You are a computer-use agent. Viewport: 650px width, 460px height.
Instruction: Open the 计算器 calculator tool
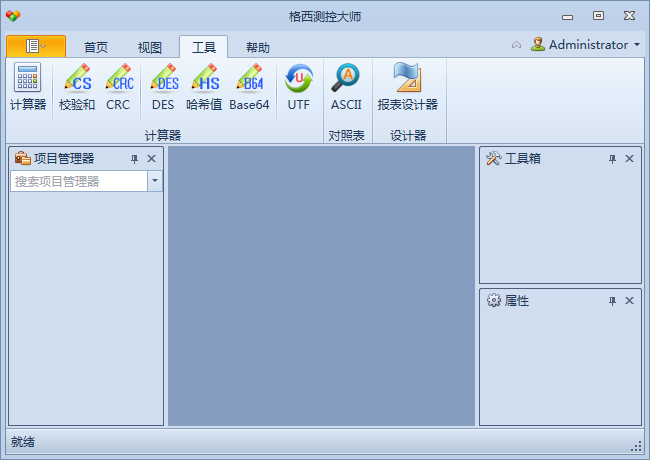coord(28,87)
